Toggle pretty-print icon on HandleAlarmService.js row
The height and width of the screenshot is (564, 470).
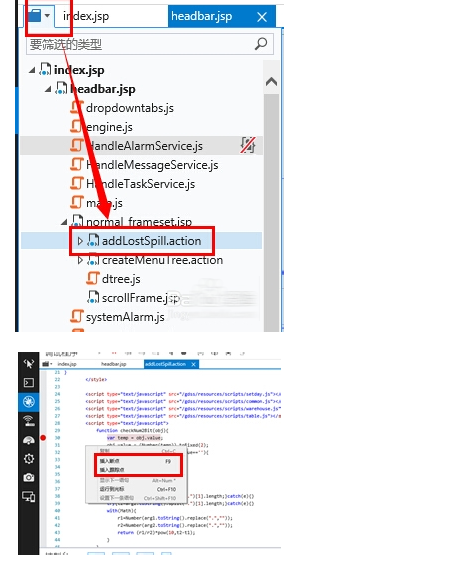pyautogui.click(x=248, y=145)
